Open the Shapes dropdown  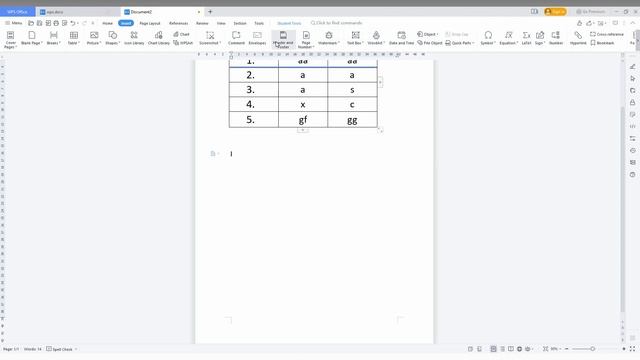point(112,38)
